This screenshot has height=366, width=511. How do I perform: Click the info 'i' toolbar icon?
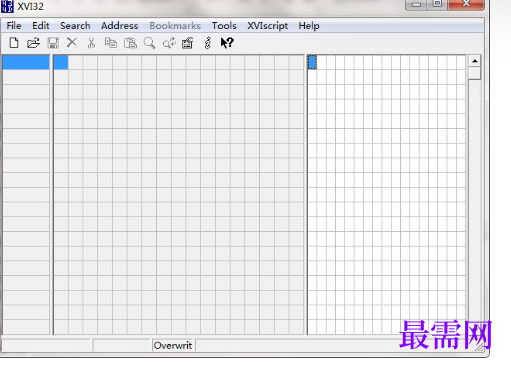[x=208, y=43]
